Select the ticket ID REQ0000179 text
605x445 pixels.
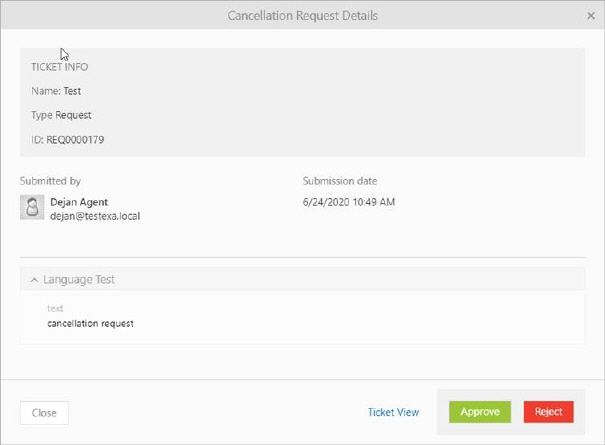pyautogui.click(x=75, y=140)
